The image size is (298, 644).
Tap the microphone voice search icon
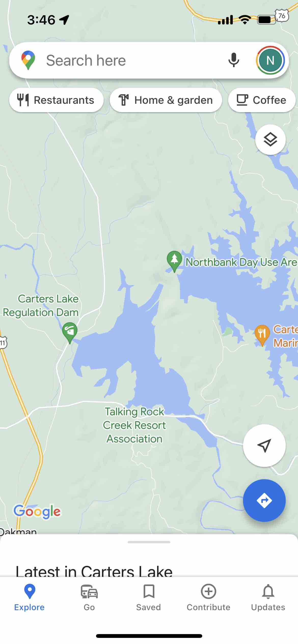tap(234, 60)
